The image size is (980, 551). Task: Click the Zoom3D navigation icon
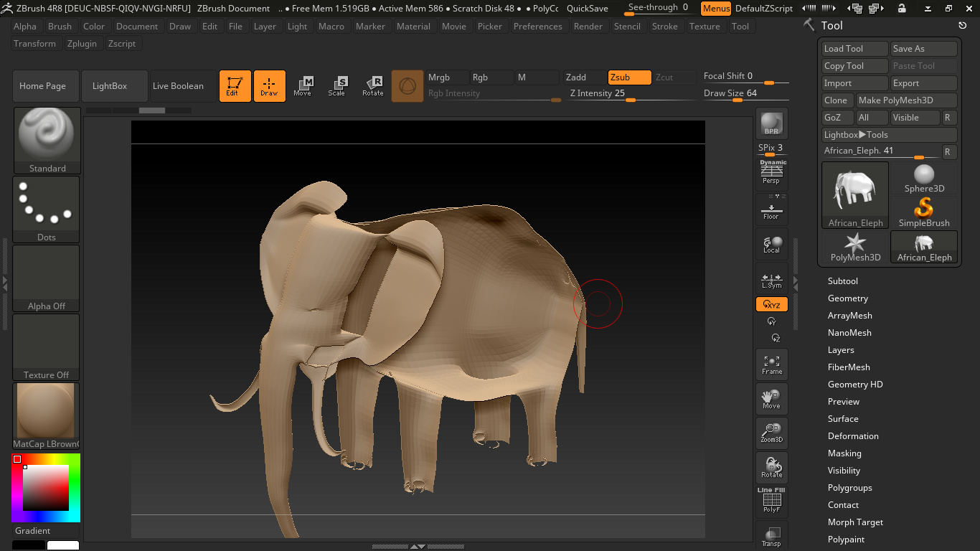772,433
